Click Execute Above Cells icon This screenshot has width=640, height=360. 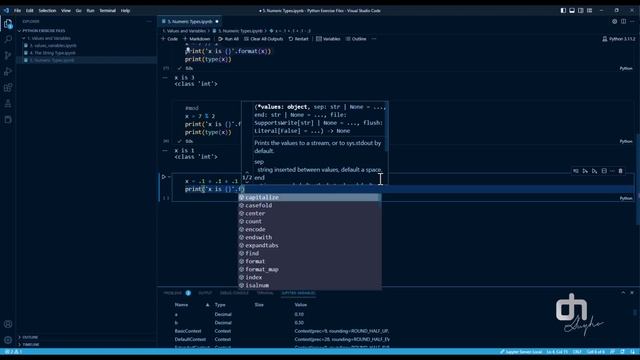click(x=585, y=171)
